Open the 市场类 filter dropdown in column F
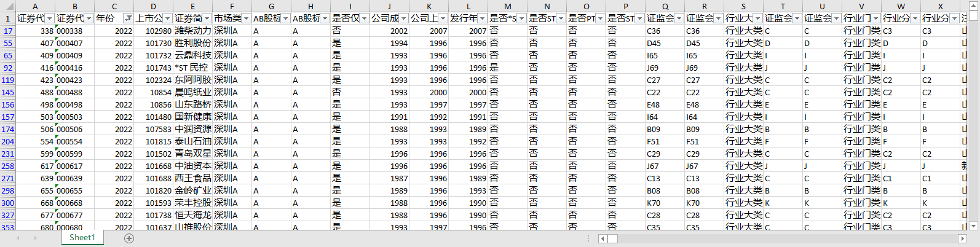Image resolution: width=980 pixels, height=247 pixels. coord(246,18)
